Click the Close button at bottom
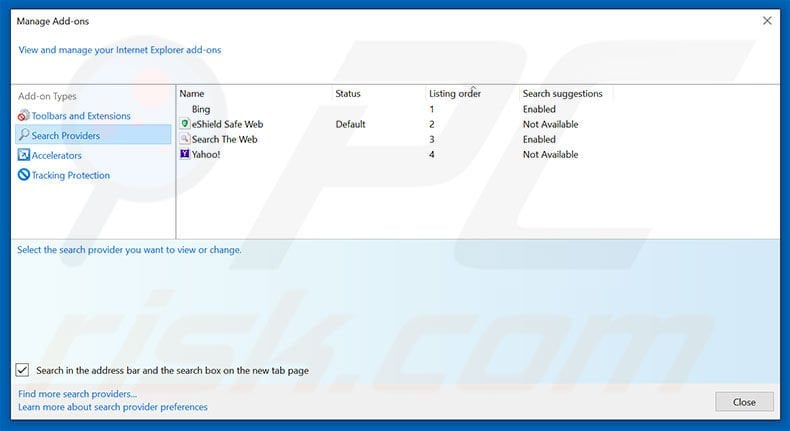This screenshot has height=431, width=790. click(744, 402)
